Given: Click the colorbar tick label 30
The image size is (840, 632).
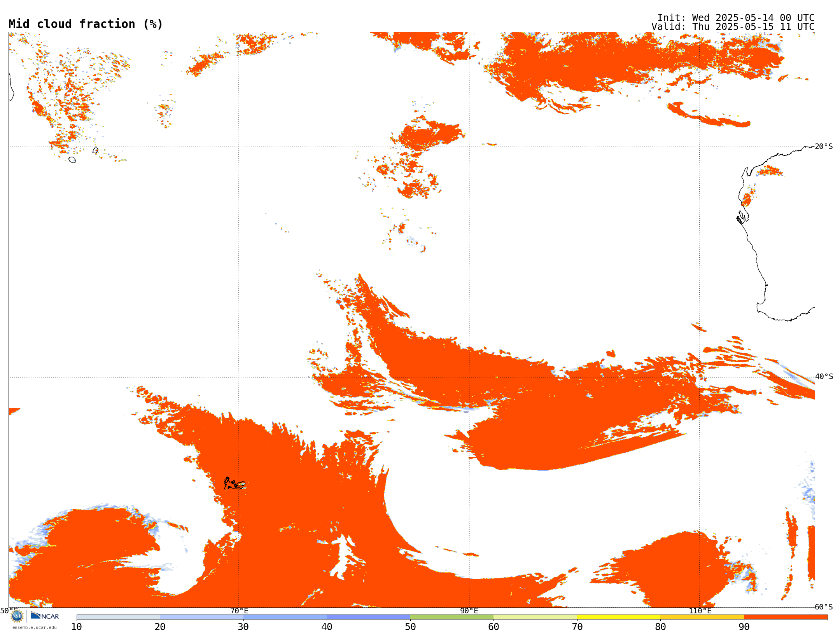Looking at the screenshot, I should pyautogui.click(x=243, y=627).
